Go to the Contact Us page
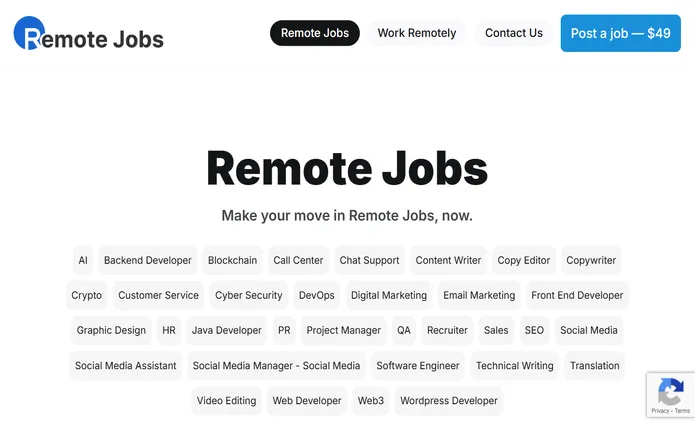The height and width of the screenshot is (427, 695). pyautogui.click(x=514, y=33)
